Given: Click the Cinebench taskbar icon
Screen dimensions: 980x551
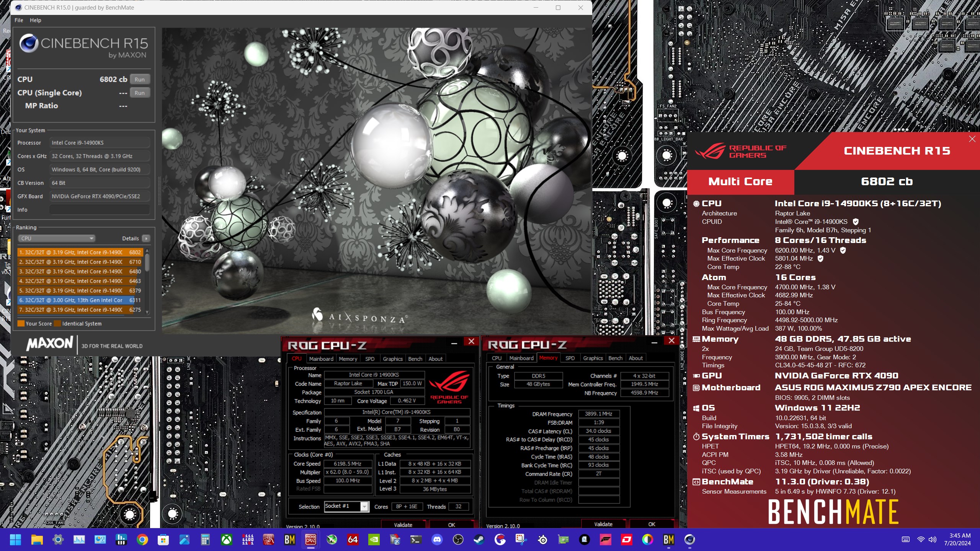Looking at the screenshot, I should coord(689,540).
